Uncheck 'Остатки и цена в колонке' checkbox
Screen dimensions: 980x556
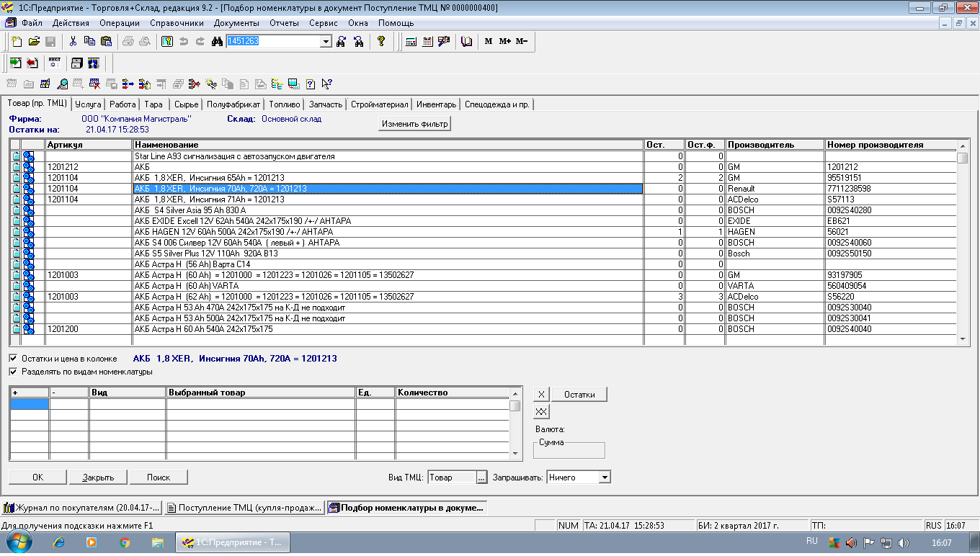(14, 359)
